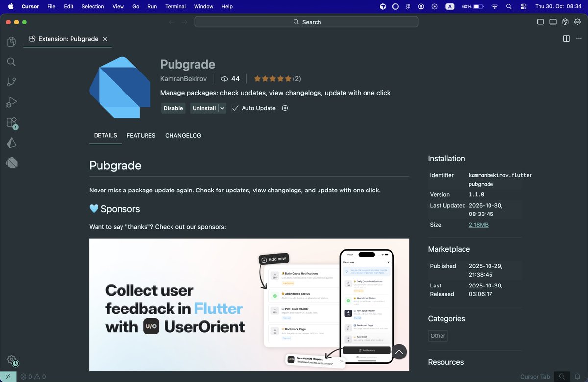Open the File menu
588x382 pixels.
51,6
